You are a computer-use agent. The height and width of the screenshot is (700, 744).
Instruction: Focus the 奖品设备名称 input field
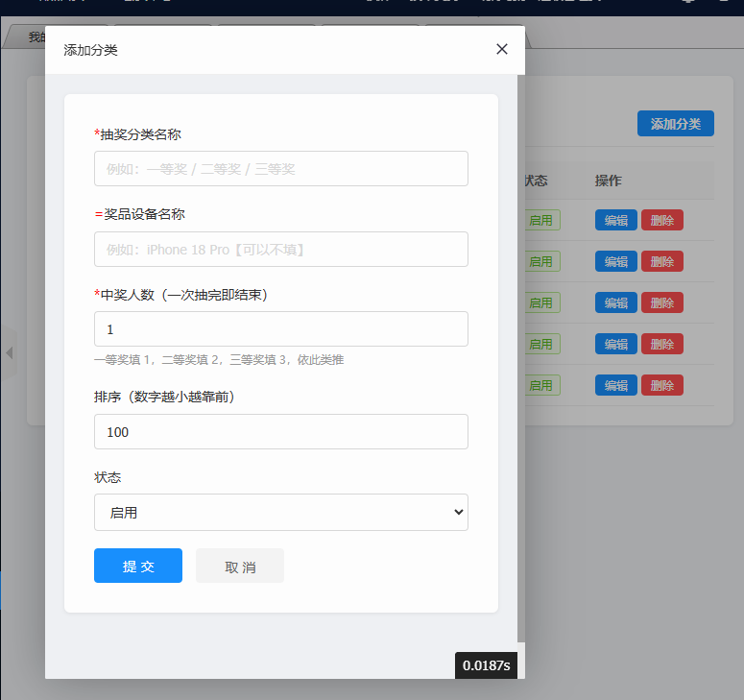[x=281, y=249]
